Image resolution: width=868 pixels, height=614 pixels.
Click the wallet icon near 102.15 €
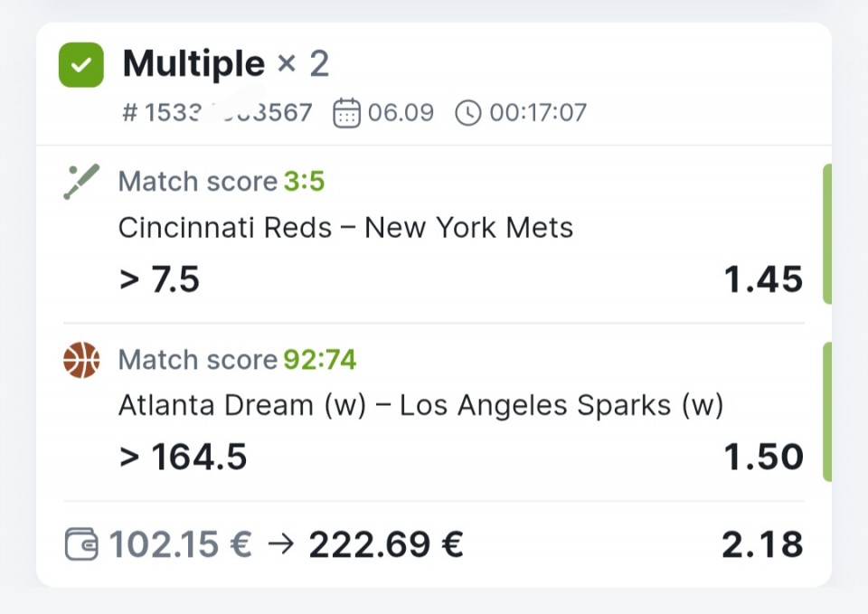tap(81, 544)
